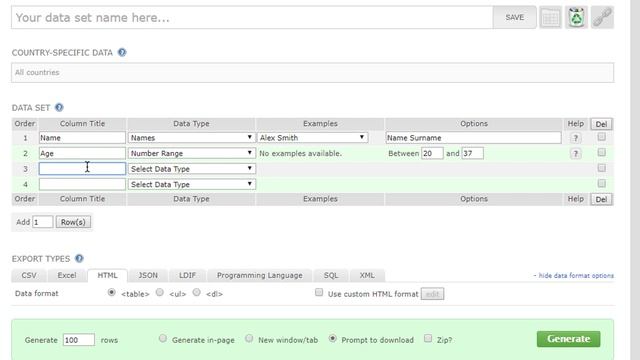The width and height of the screenshot is (640, 360).
Task: Switch to SQL export tab
Action: click(x=331, y=276)
